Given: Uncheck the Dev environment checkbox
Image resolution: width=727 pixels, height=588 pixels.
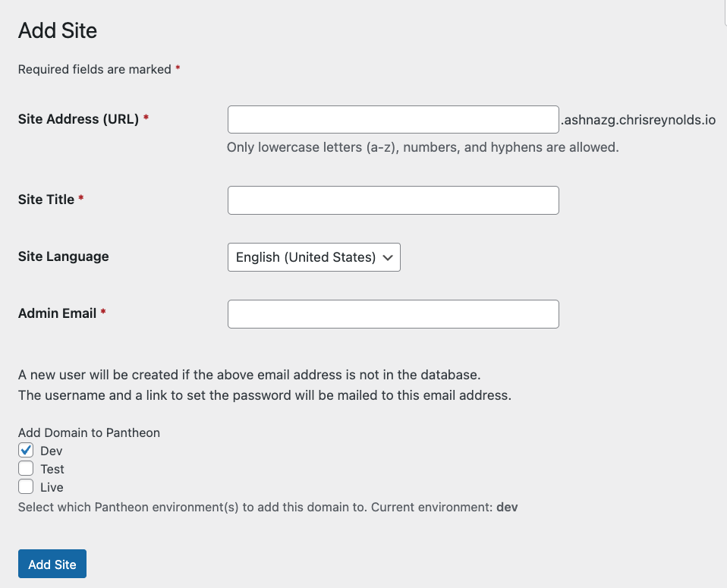Looking at the screenshot, I should [x=26, y=450].
